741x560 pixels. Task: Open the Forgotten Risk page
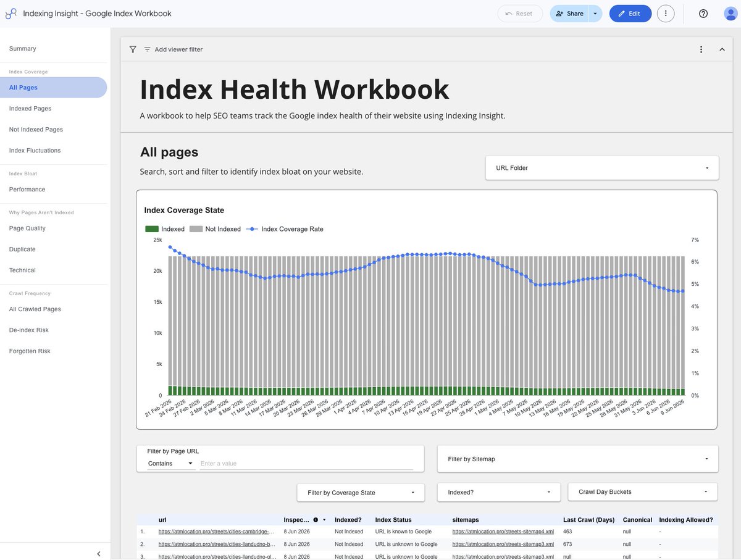(30, 351)
